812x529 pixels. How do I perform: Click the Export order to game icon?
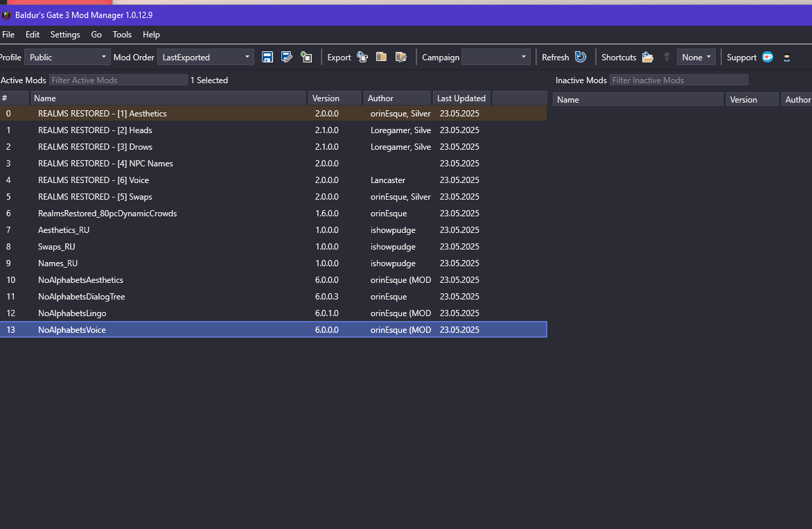coord(362,57)
